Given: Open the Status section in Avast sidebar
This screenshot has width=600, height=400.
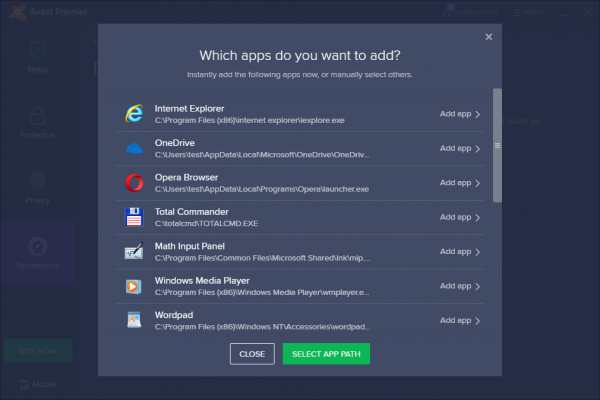Looking at the screenshot, I should 38,57.
